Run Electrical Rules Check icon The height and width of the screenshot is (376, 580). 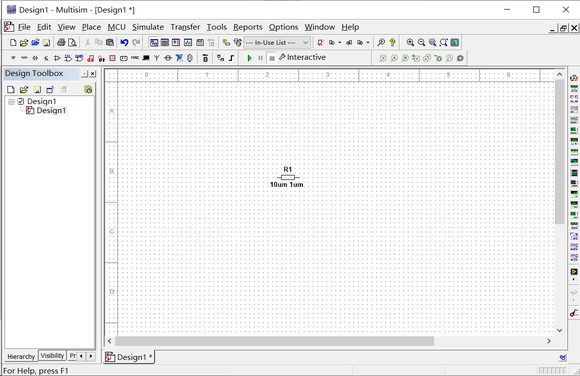pos(321,43)
